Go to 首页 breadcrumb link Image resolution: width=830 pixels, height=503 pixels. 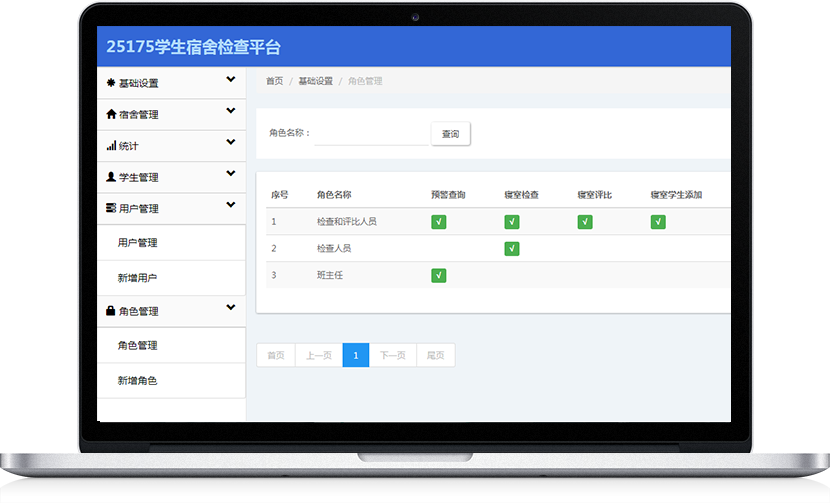[x=274, y=81]
